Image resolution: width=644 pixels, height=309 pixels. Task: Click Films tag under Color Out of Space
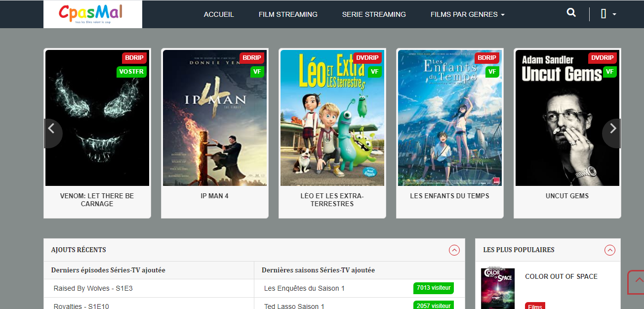(535, 306)
